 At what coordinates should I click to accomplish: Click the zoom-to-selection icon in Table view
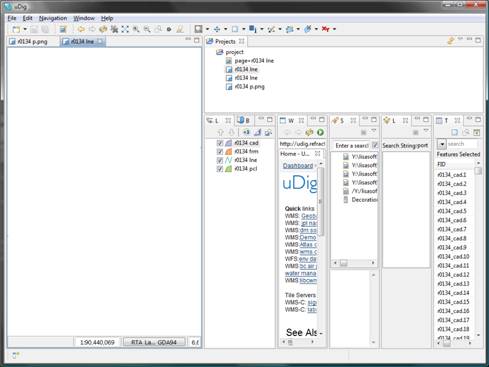tap(466, 132)
